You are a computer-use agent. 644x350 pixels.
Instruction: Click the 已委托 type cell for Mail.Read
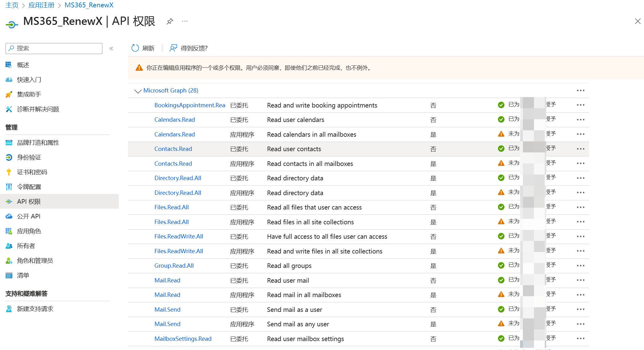239,281
